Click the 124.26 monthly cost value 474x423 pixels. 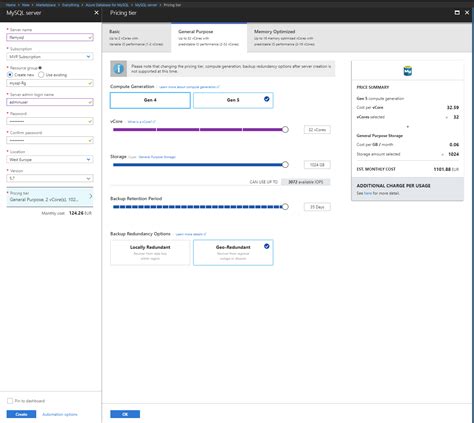(x=76, y=213)
